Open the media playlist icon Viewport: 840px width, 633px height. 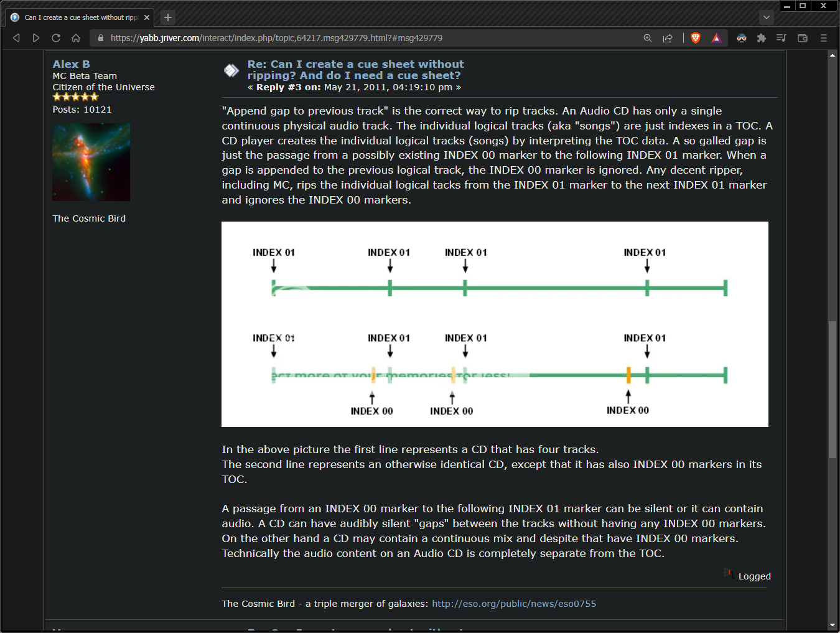click(x=782, y=38)
